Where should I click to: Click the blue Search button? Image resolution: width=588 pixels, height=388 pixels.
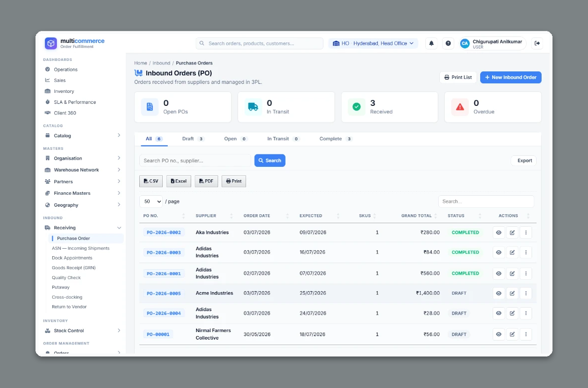coord(270,161)
